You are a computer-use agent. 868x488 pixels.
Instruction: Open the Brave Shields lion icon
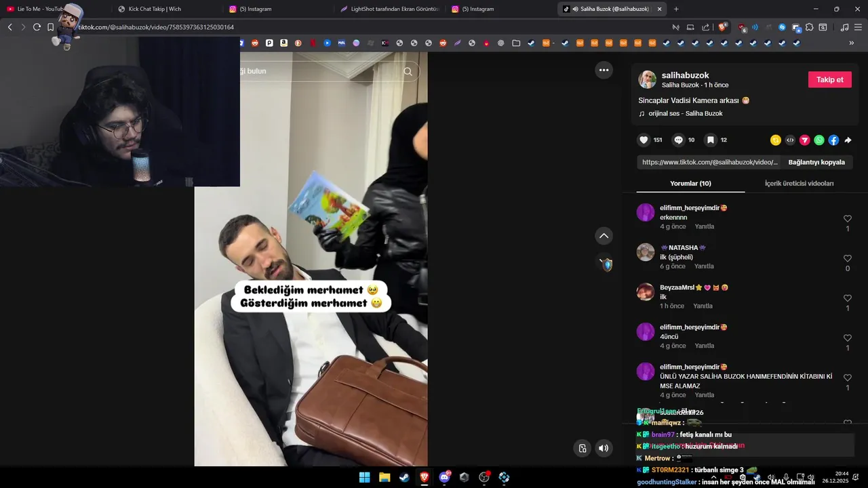click(722, 27)
